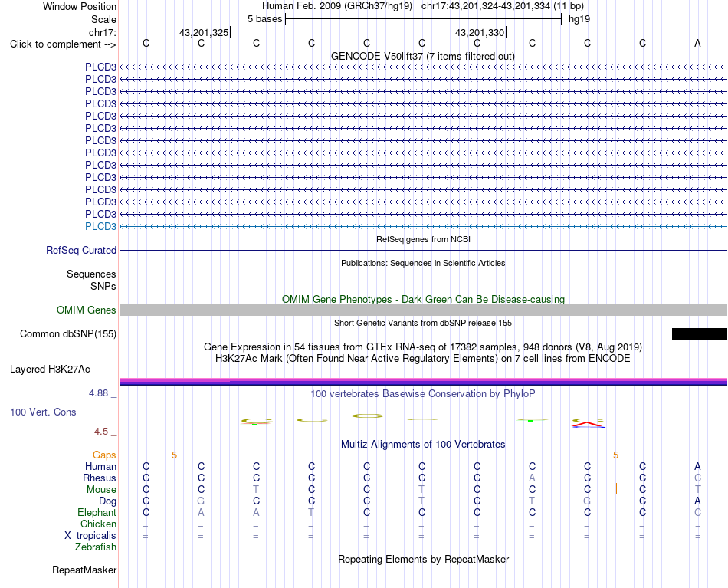The image size is (728, 588).
Task: Open the OMIM Gene Phenotypes track title
Action: 423,299
